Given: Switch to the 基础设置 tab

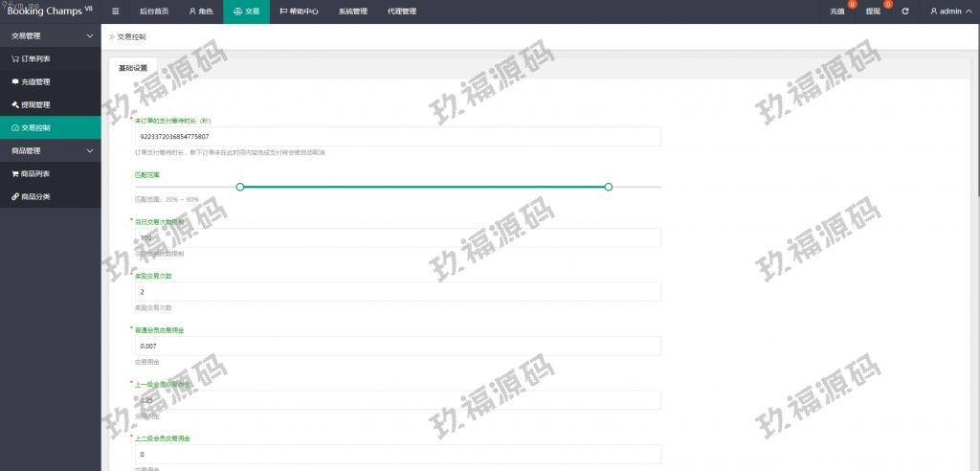Looking at the screenshot, I should coord(133,69).
